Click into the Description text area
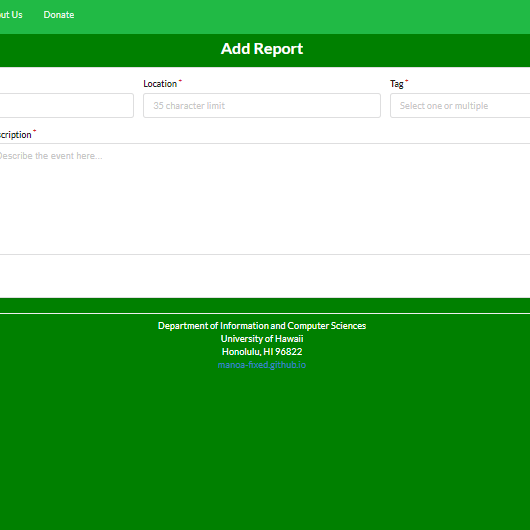Viewport: 530px width, 530px height. click(x=265, y=199)
